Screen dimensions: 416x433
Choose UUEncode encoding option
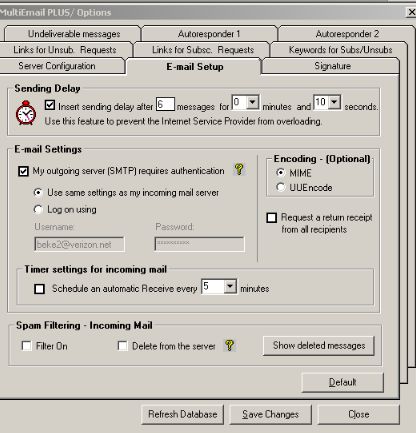[280, 187]
